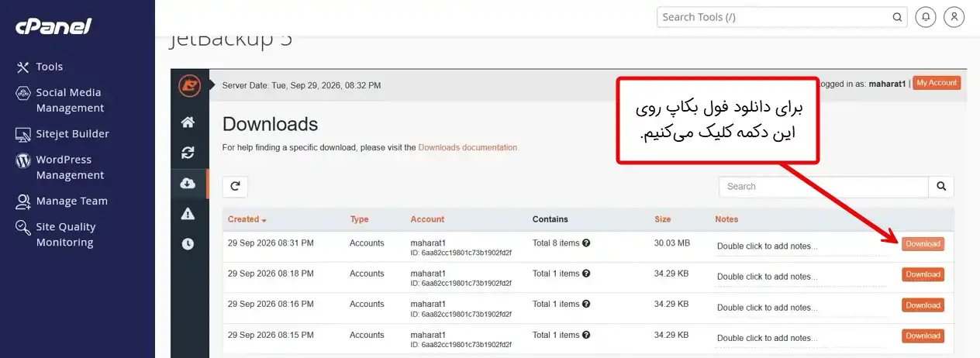
Task: Click the Site Quality Monitoring magnifier icon
Action: (x=22, y=227)
